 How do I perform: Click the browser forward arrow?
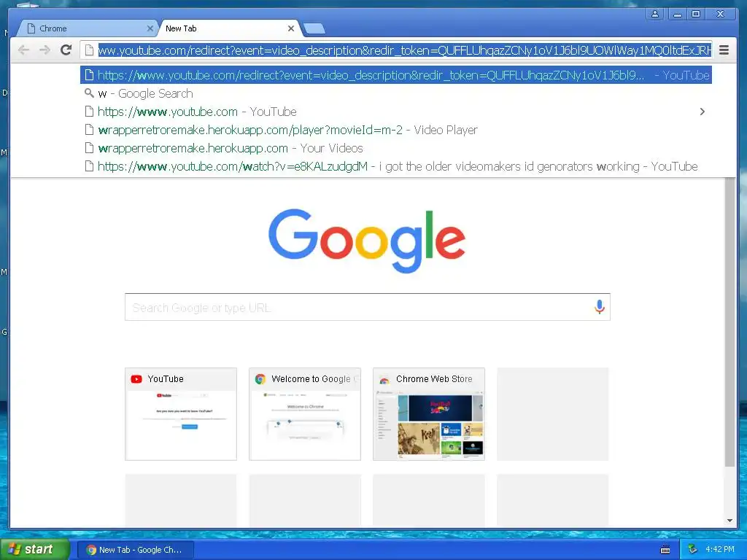click(44, 50)
